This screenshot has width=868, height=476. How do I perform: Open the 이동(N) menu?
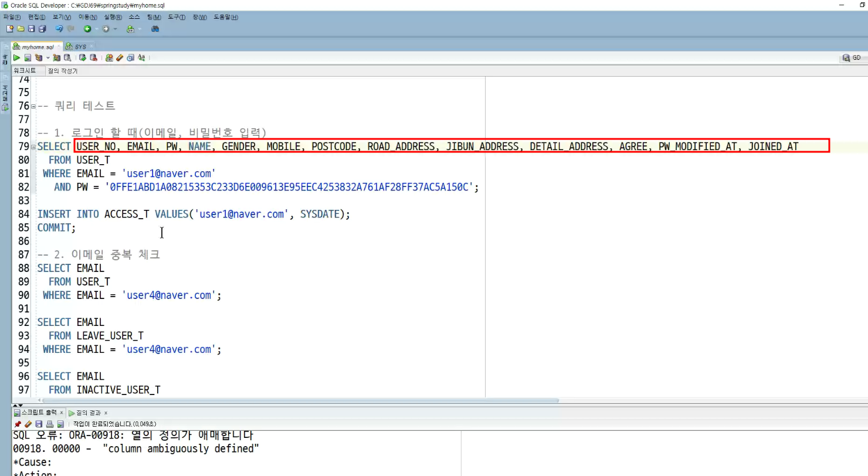87,17
